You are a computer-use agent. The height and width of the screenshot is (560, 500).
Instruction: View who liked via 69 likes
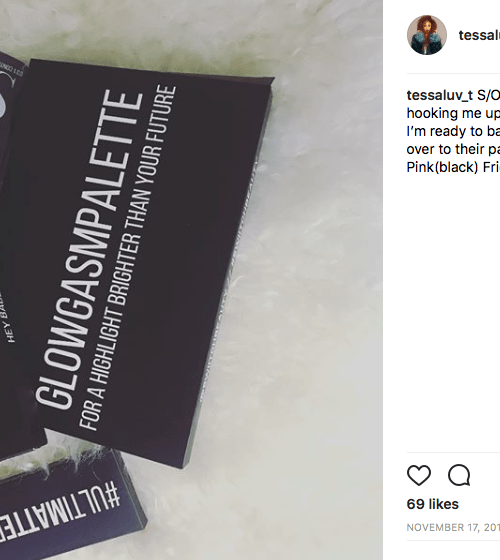(432, 504)
